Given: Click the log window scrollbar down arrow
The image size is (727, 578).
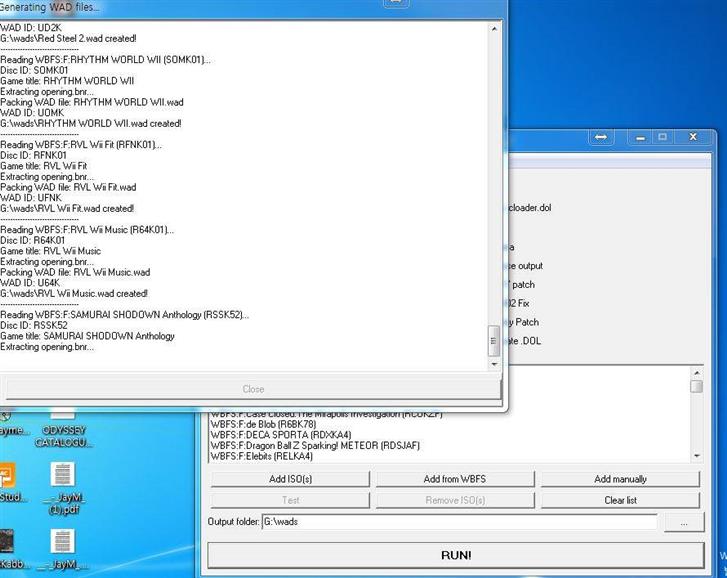Looking at the screenshot, I should pyautogui.click(x=493, y=366).
